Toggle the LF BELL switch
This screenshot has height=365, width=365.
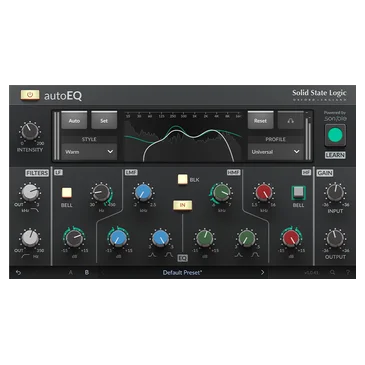click(x=66, y=193)
